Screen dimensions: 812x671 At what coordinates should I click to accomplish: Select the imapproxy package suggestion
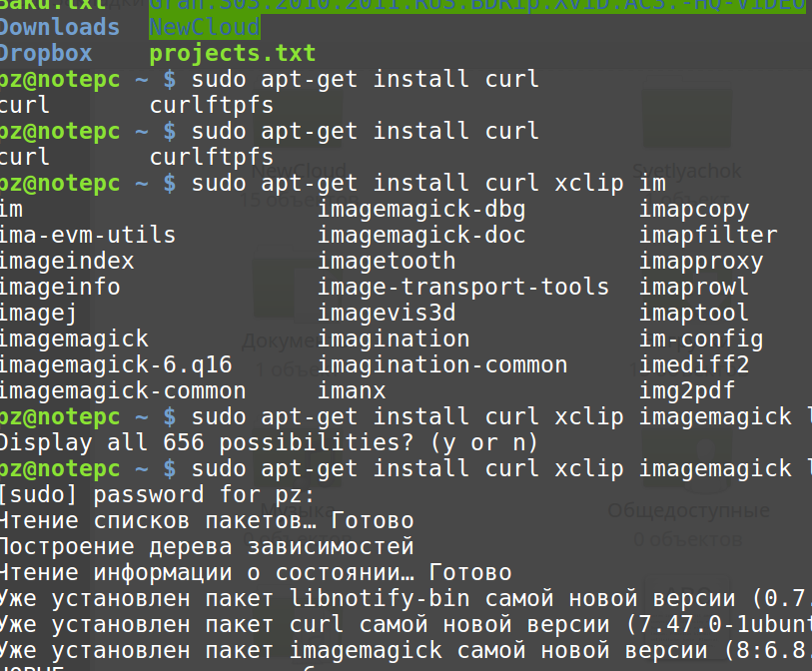click(701, 262)
